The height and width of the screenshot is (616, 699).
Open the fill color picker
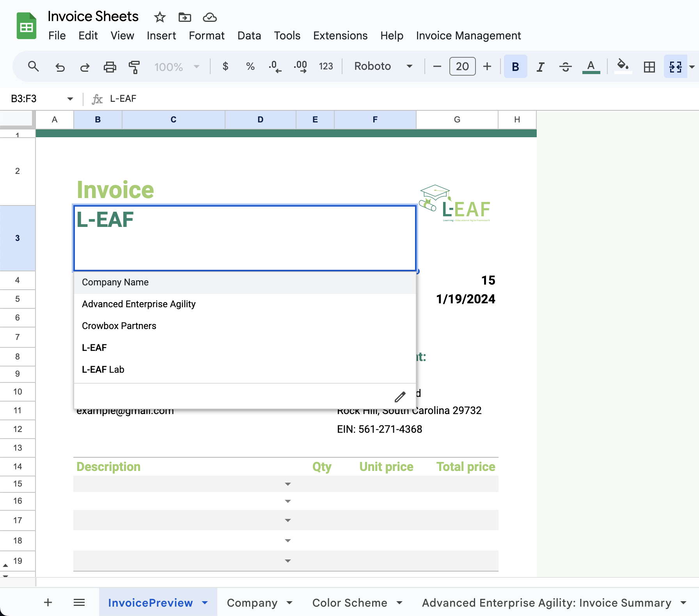pos(623,66)
